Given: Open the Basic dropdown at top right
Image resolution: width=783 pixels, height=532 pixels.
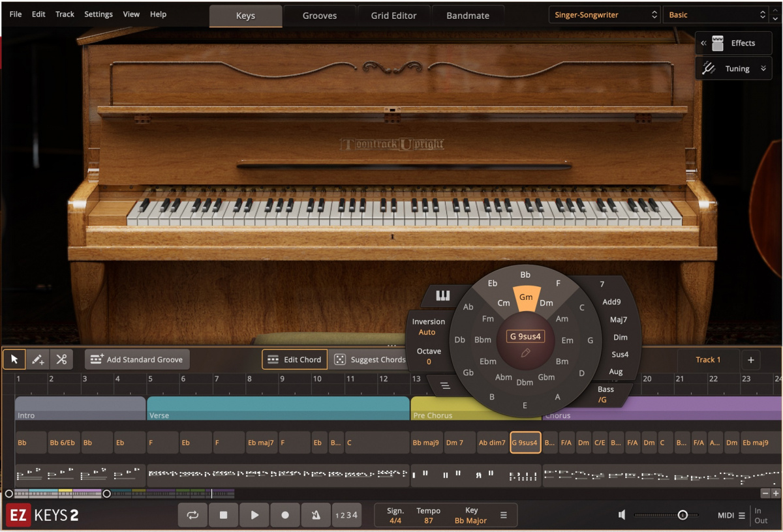Looking at the screenshot, I should click(716, 14).
